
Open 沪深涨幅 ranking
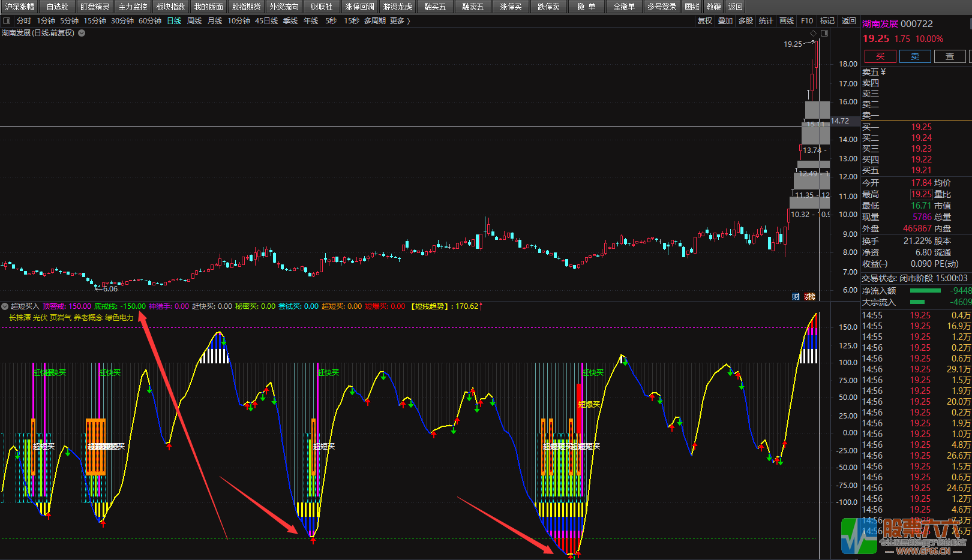[x=20, y=7]
